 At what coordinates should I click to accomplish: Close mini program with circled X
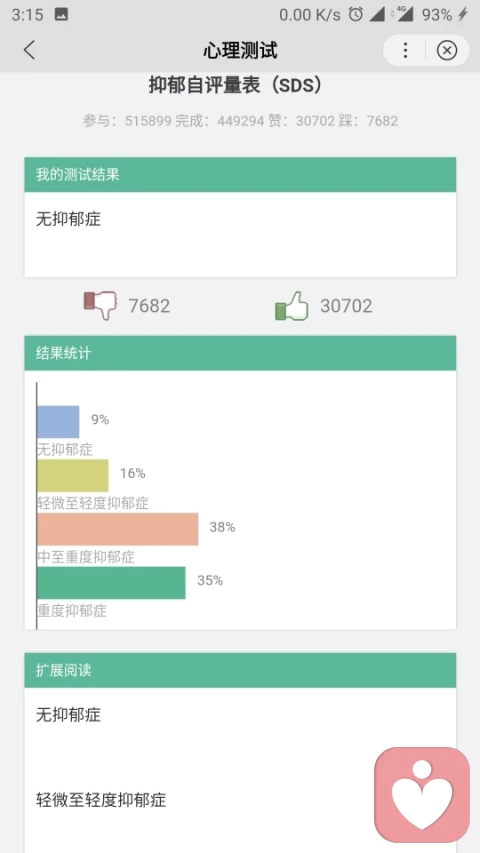[x=447, y=51]
